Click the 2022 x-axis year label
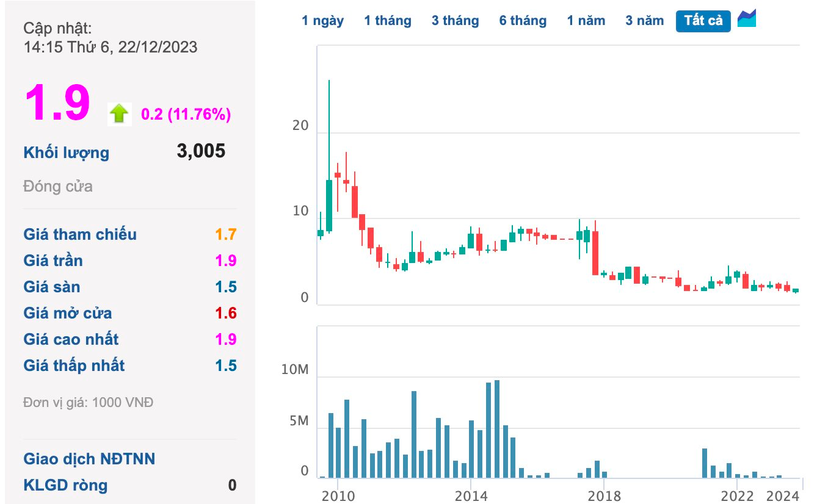The width and height of the screenshot is (817, 504). [736, 495]
